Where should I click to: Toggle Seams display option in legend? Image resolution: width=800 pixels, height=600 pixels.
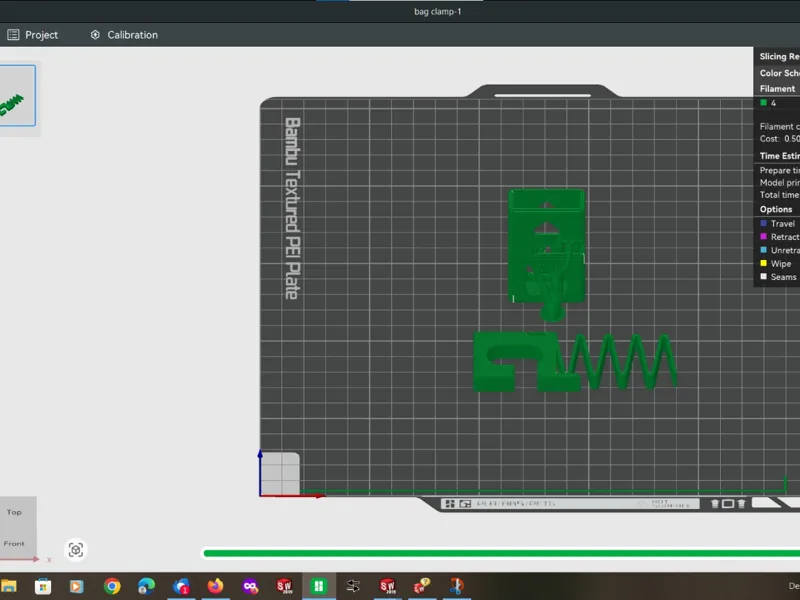pyautogui.click(x=778, y=277)
